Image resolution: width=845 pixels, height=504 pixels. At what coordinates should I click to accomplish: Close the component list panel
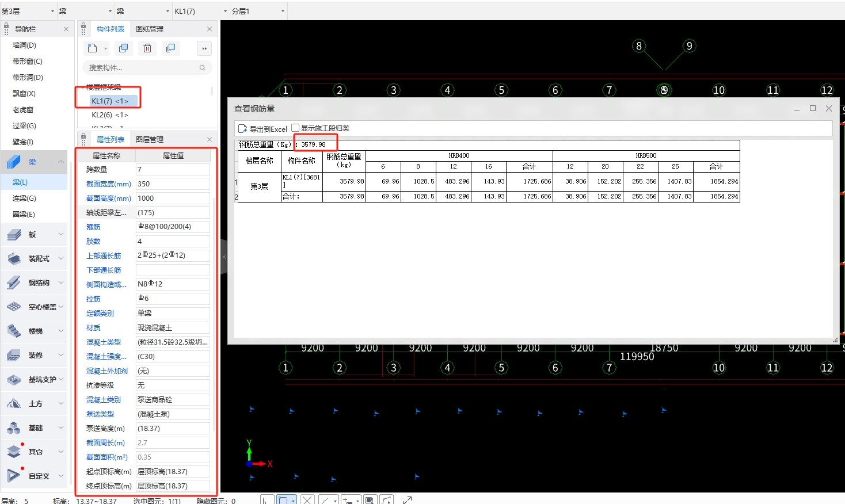tap(209, 29)
